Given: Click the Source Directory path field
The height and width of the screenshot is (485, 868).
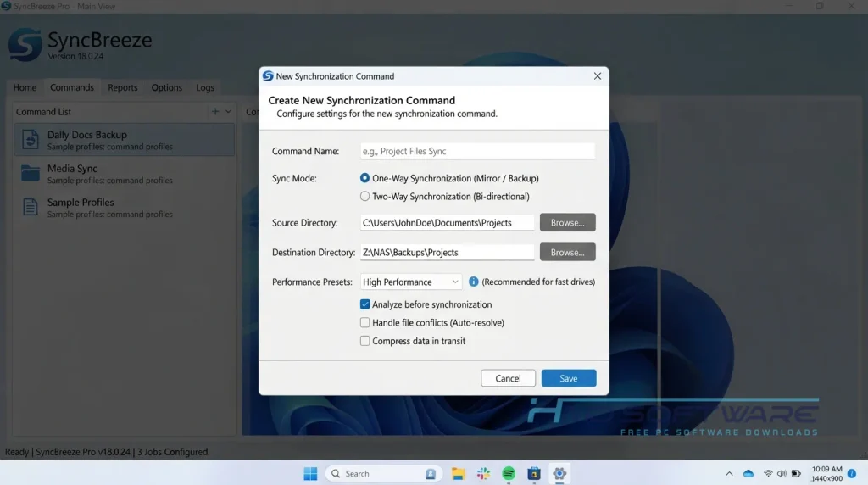Looking at the screenshot, I should point(448,222).
